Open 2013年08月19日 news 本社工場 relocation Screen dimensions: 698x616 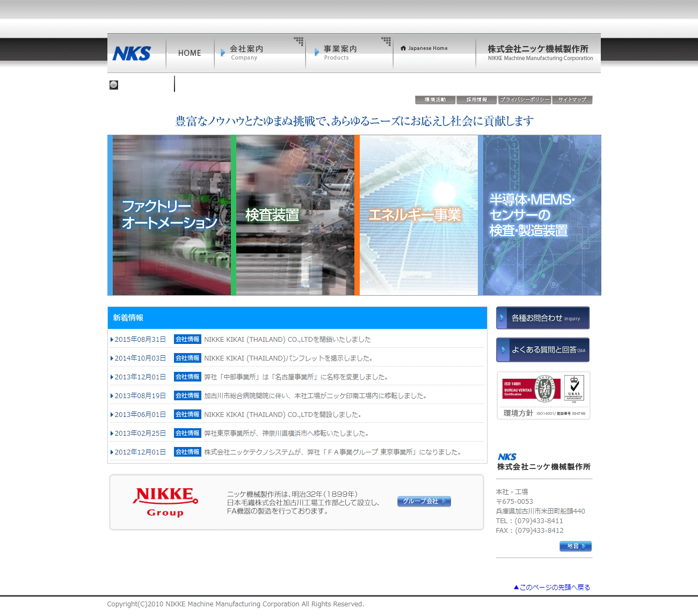pyautogui.click(x=316, y=396)
